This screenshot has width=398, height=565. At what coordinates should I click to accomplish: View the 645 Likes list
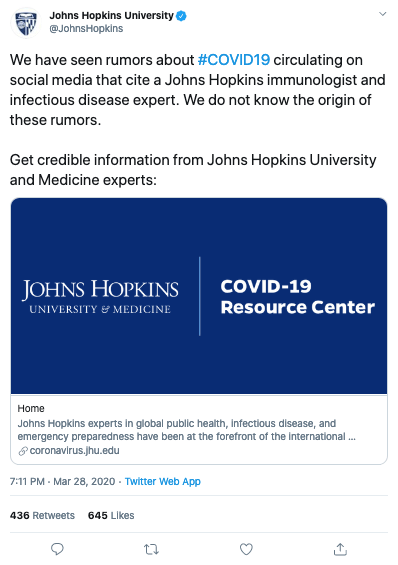(111, 515)
